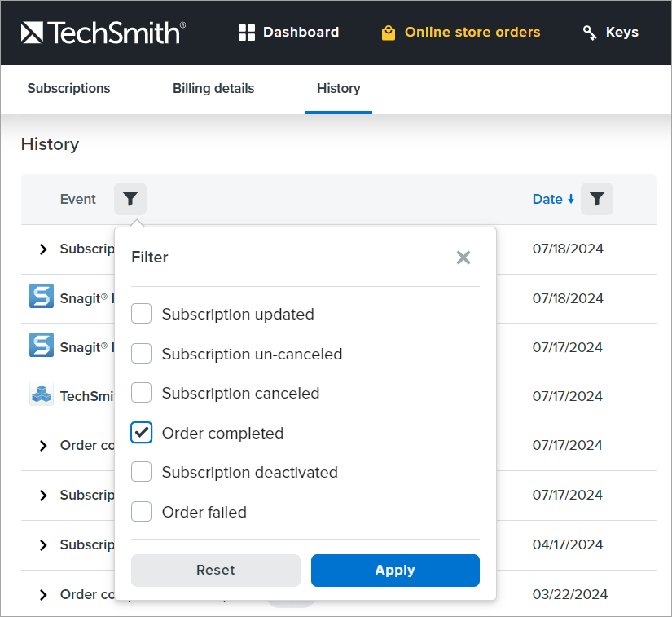The height and width of the screenshot is (617, 672).
Task: Click the Snagit icon in the 07/18/2024 row
Action: 42,297
